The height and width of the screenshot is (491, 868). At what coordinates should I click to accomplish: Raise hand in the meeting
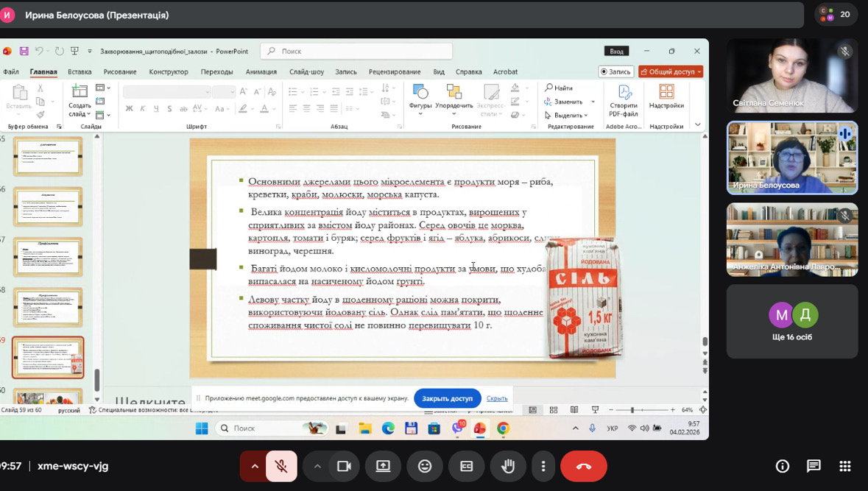507,467
